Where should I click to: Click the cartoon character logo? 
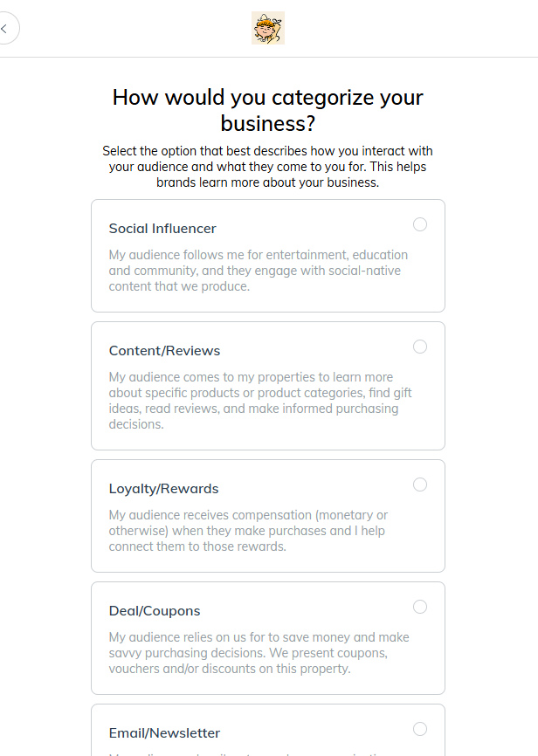pyautogui.click(x=268, y=29)
